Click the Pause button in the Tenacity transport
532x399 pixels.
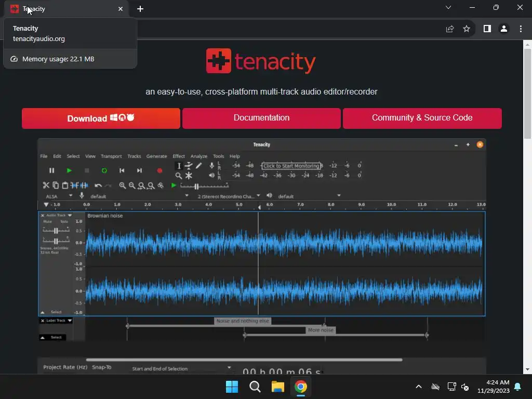[51, 170]
